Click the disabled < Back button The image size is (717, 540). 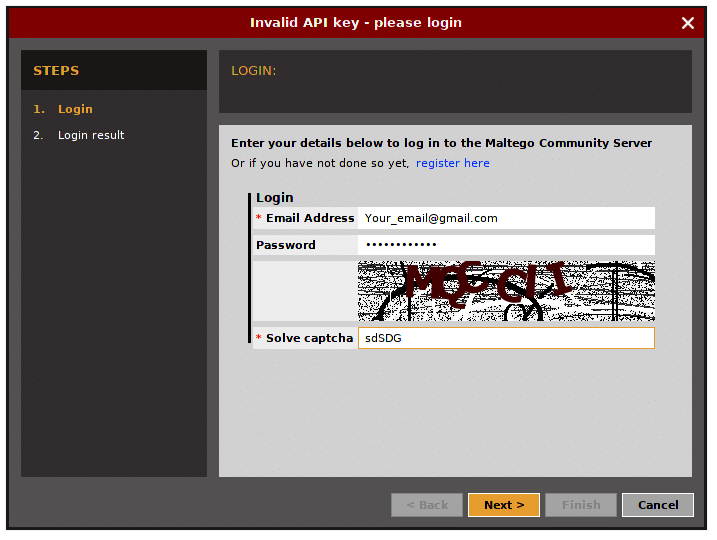[427, 505]
